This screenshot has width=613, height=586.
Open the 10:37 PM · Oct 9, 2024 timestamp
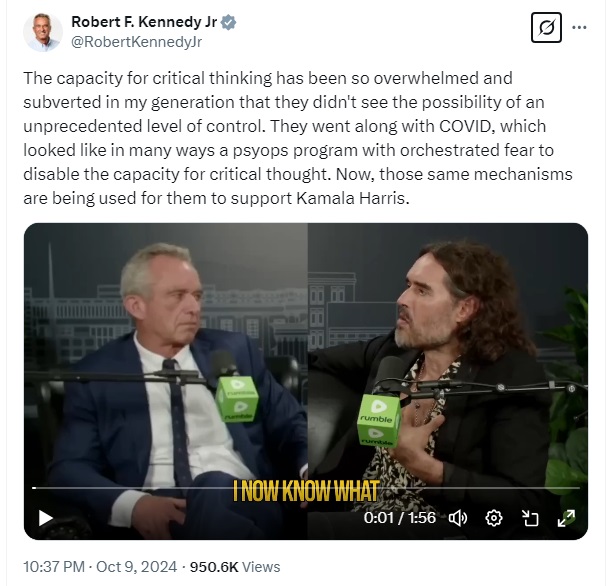100,567
